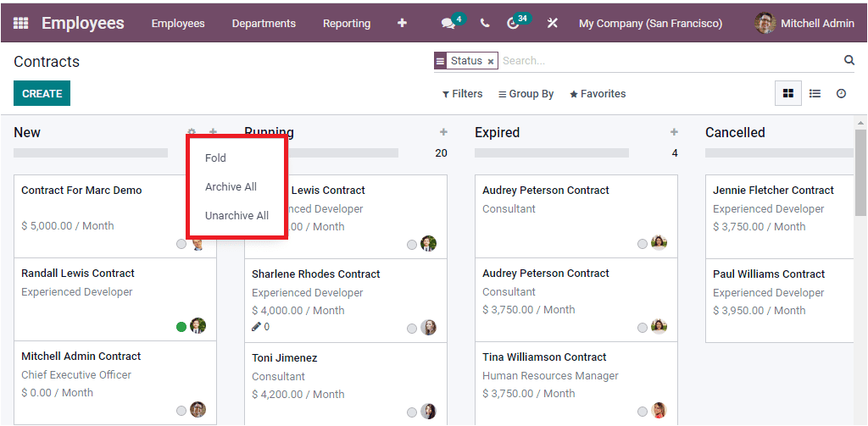Open the apps grid menu icon

coord(20,23)
